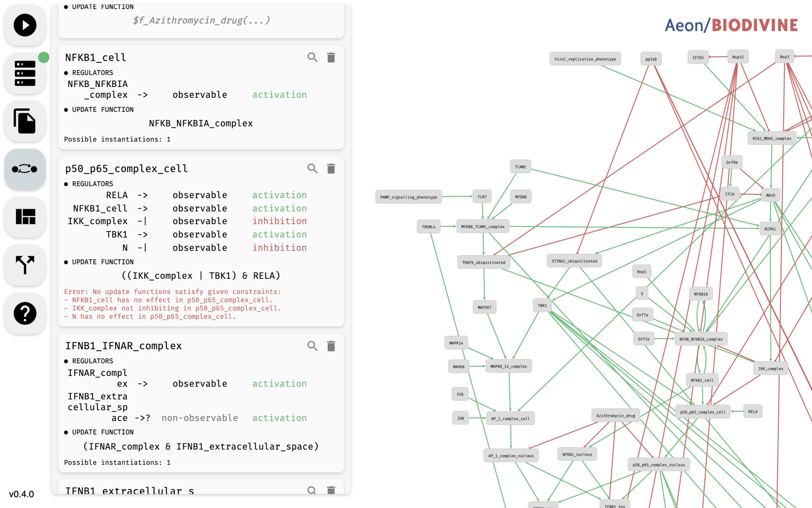Open the help question mark icon
The width and height of the screenshot is (812, 508).
coord(25,313)
